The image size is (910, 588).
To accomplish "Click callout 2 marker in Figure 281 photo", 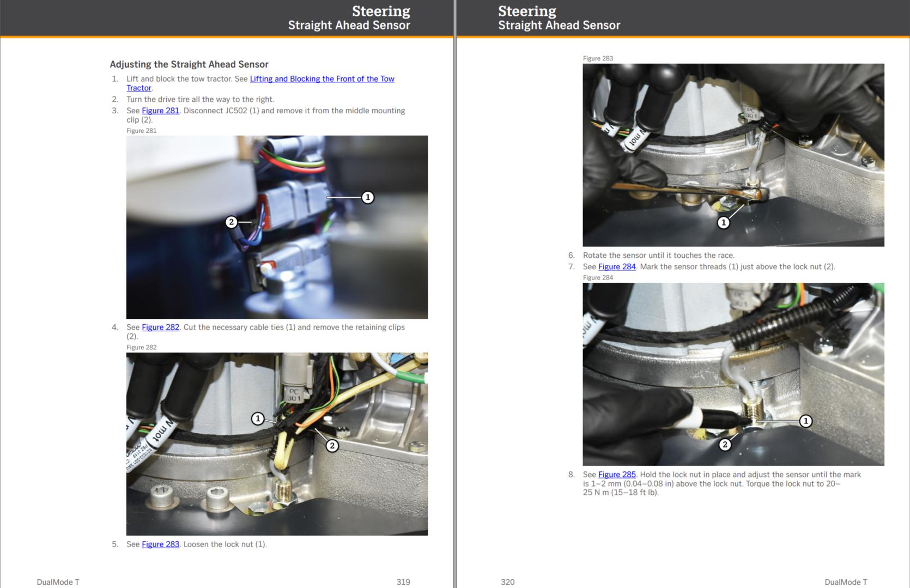I will [x=232, y=222].
